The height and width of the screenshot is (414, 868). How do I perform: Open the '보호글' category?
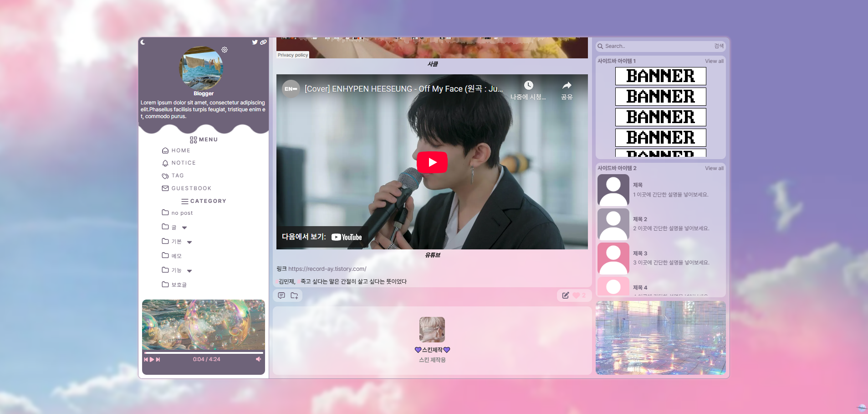(x=179, y=285)
